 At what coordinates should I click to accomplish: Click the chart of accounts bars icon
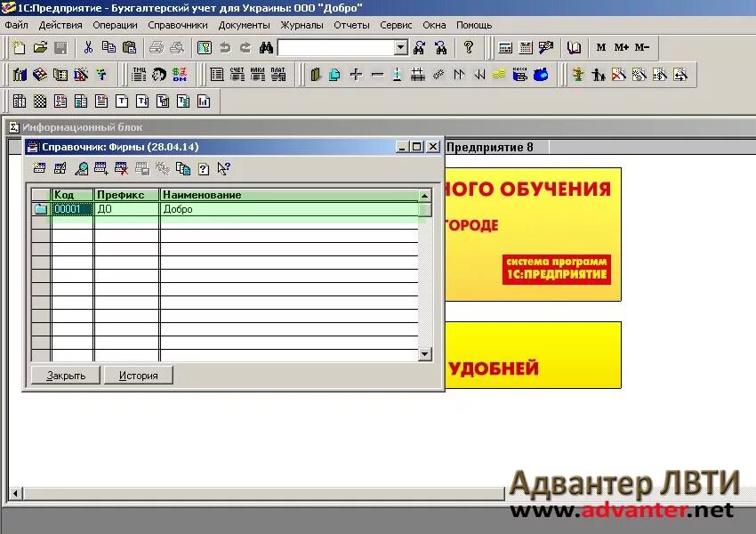pyautogui.click(x=20, y=74)
